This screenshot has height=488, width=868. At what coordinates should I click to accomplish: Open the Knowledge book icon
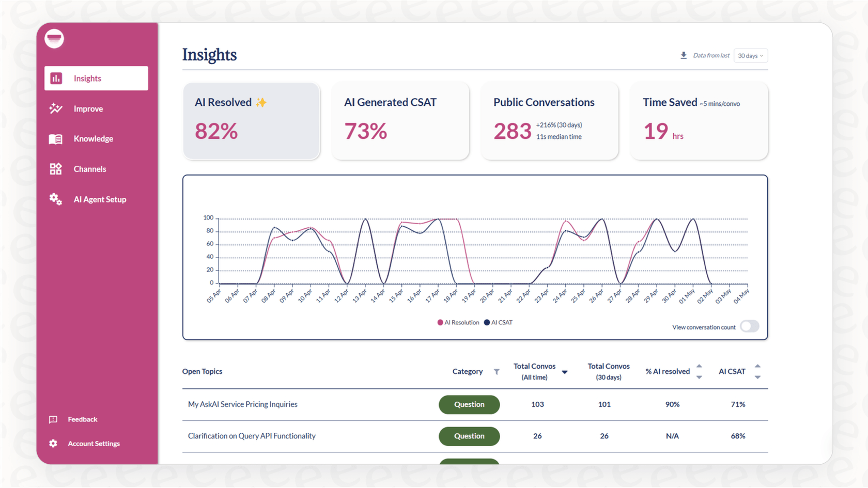(55, 138)
